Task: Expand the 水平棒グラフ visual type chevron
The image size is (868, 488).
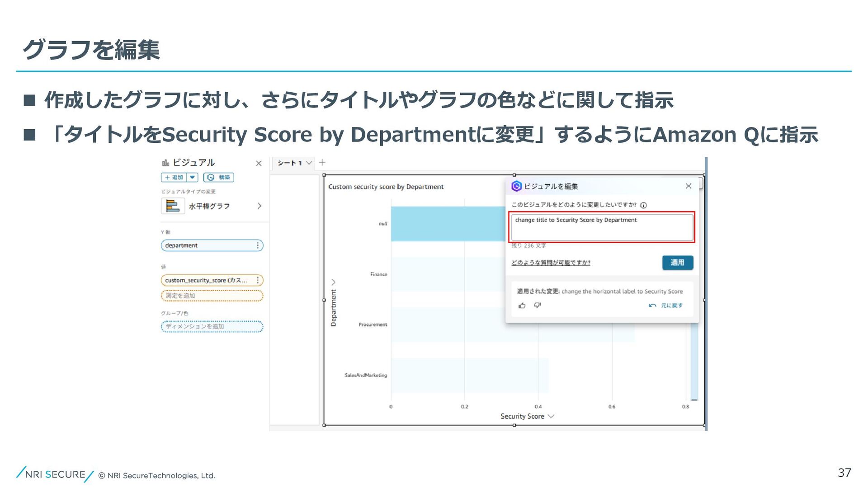Action: tap(259, 206)
